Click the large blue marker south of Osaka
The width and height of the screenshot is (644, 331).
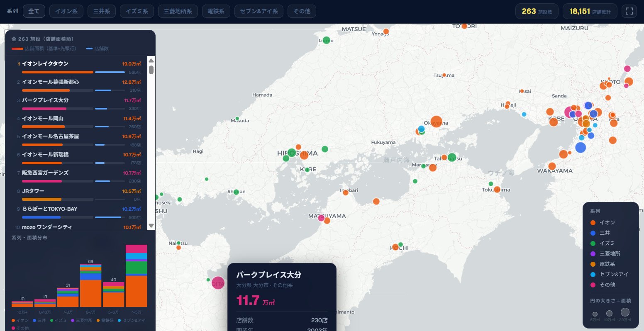[x=581, y=147]
